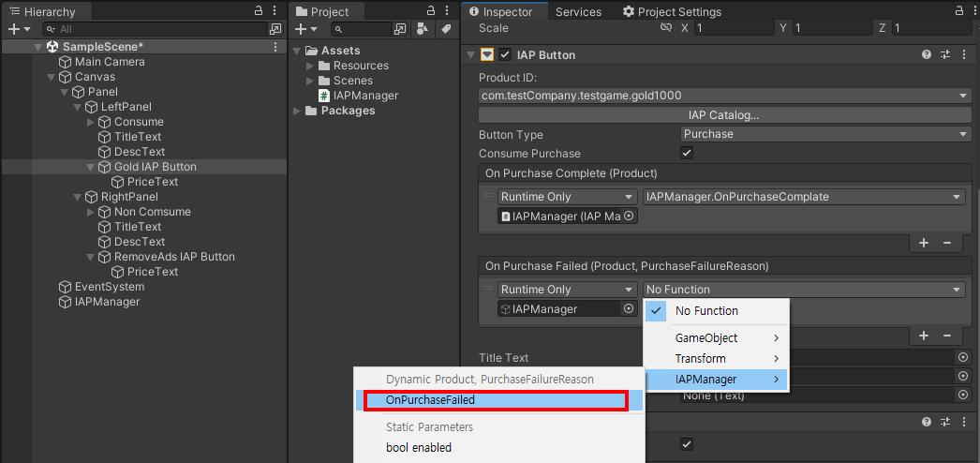Open the GameObject submenu
The height and width of the screenshot is (463, 980).
point(717,338)
